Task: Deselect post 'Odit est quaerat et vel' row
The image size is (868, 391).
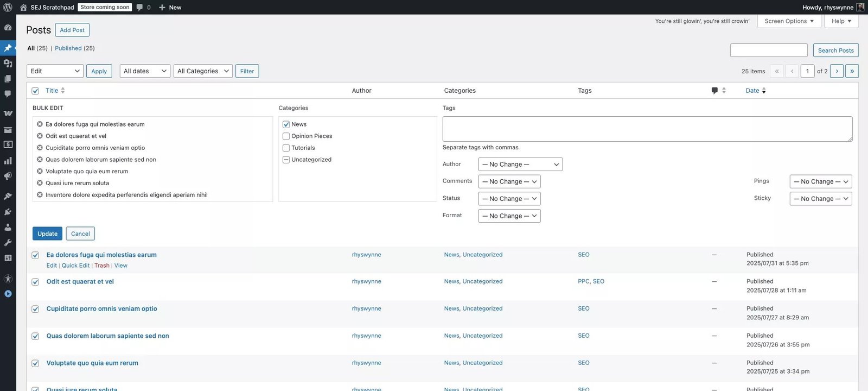Action: point(35,282)
